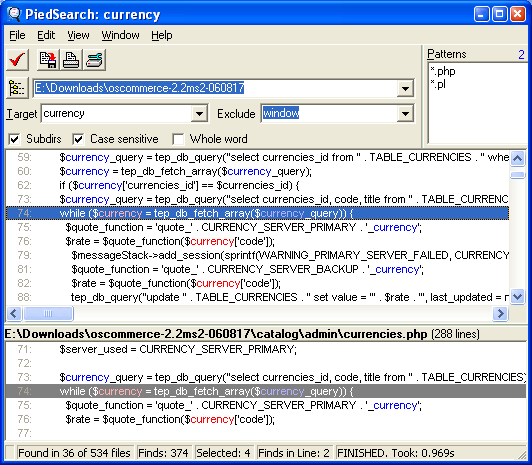Select result line 88 with update TABLE_CURRENCIES

pos(257,297)
